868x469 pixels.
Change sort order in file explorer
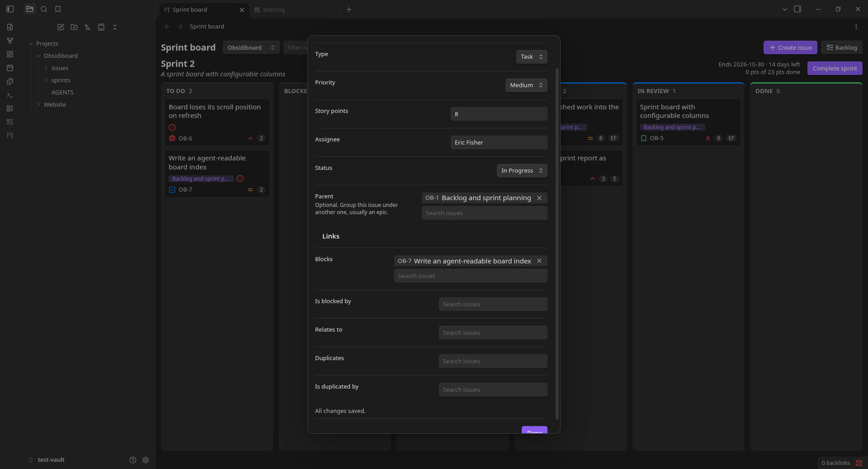tap(88, 27)
